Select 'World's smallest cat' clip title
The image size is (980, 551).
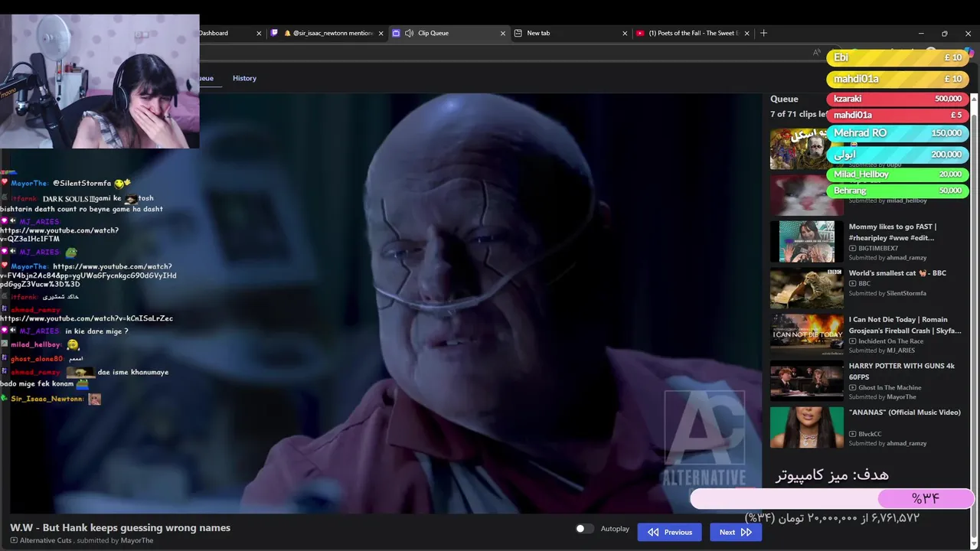click(x=897, y=273)
